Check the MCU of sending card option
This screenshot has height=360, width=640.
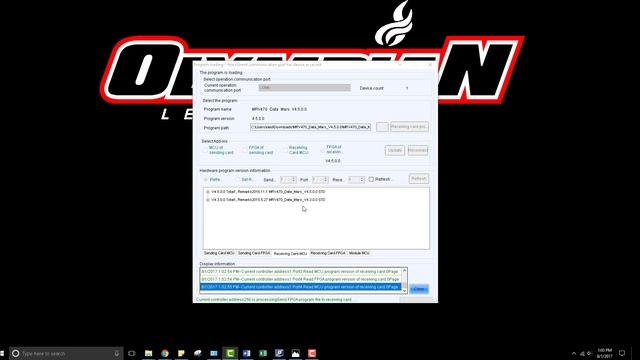click(x=205, y=150)
